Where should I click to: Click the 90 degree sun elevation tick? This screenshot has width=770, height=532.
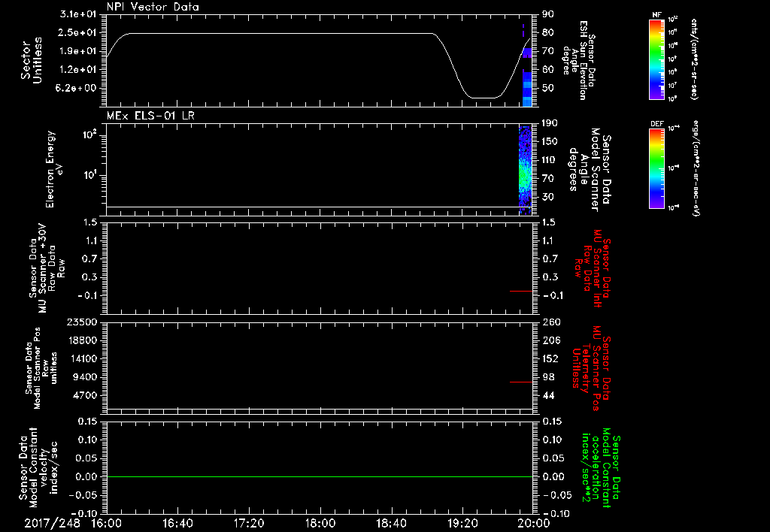tap(548, 14)
